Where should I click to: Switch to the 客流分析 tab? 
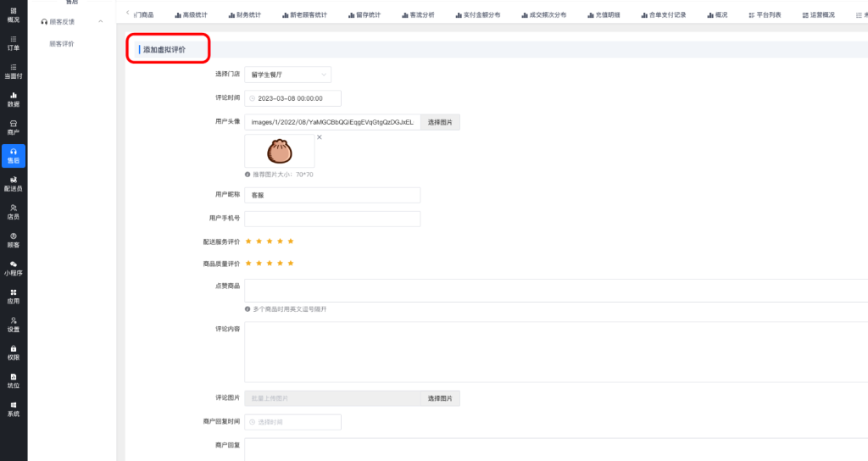[417, 14]
